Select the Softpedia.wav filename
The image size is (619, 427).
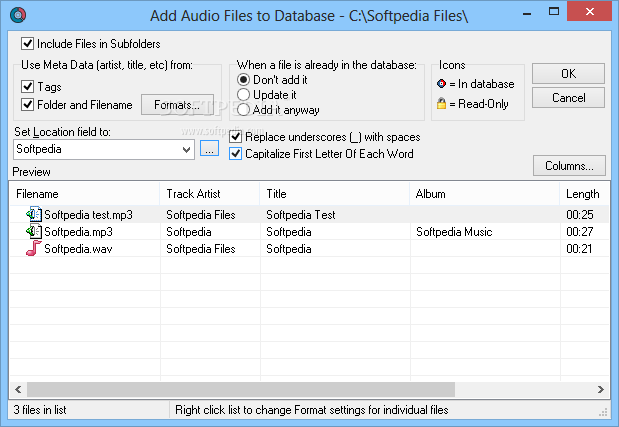pyautogui.click(x=78, y=249)
